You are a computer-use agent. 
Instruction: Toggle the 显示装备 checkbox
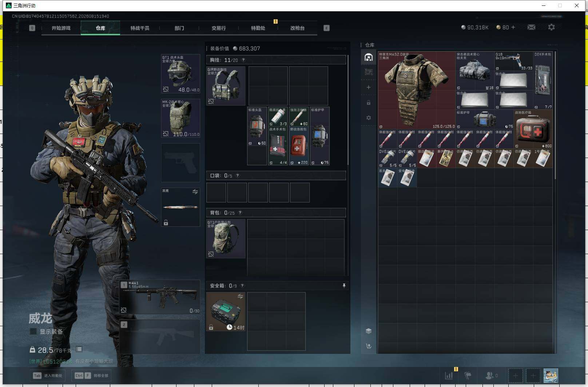pos(33,332)
